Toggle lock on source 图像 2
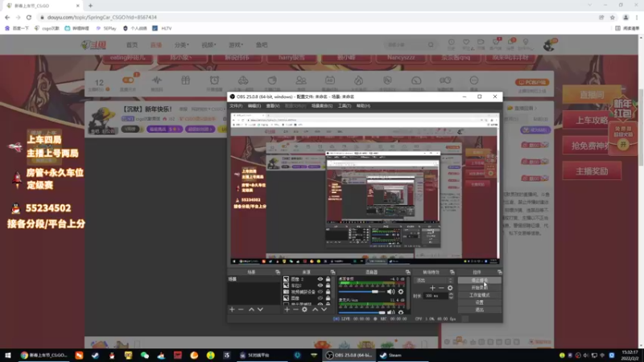 click(x=328, y=279)
